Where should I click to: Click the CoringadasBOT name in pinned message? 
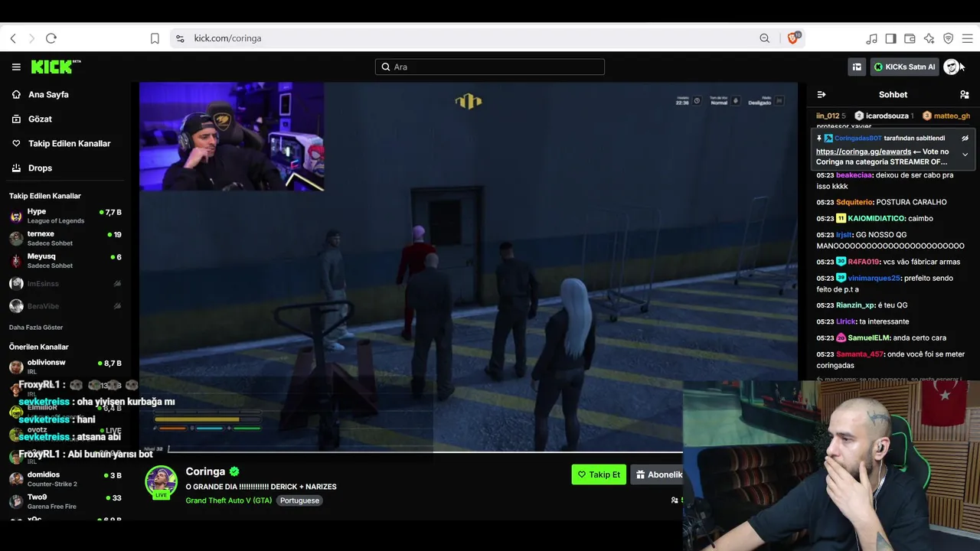857,139
